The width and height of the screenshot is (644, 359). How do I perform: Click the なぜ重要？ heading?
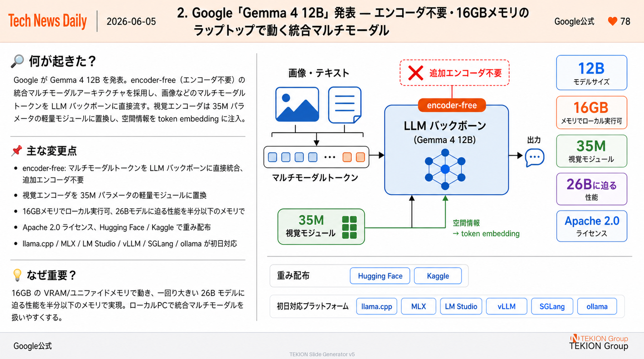coord(52,275)
